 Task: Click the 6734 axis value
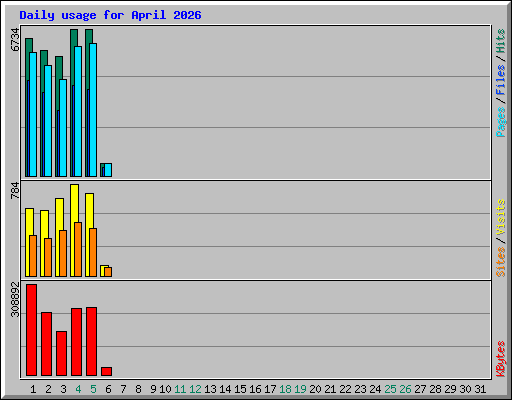click(15, 40)
